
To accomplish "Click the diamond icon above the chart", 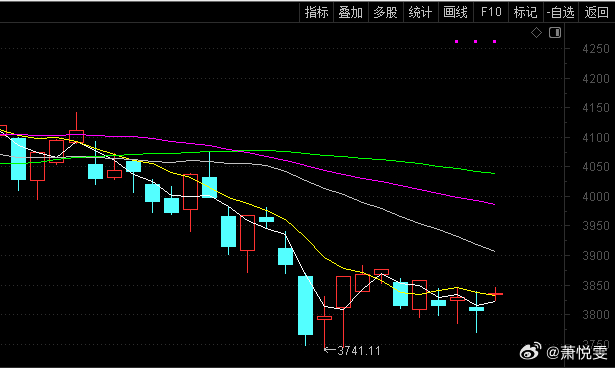I will click(x=536, y=33).
